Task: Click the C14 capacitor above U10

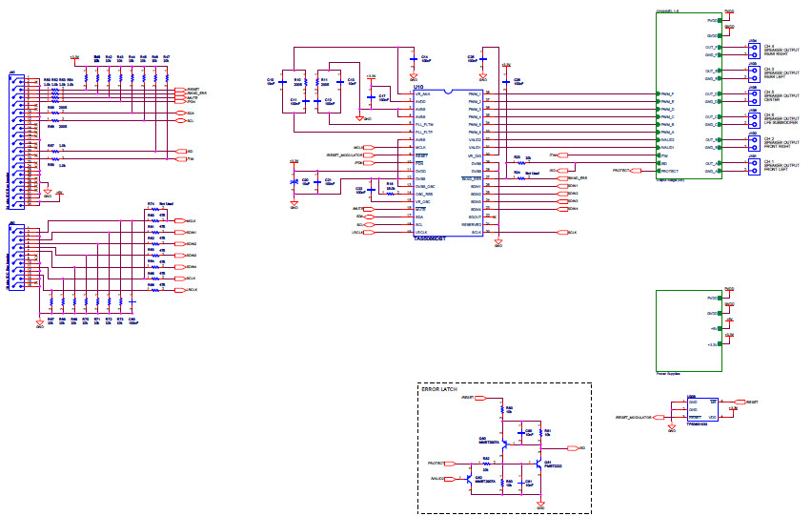Action: [413, 59]
